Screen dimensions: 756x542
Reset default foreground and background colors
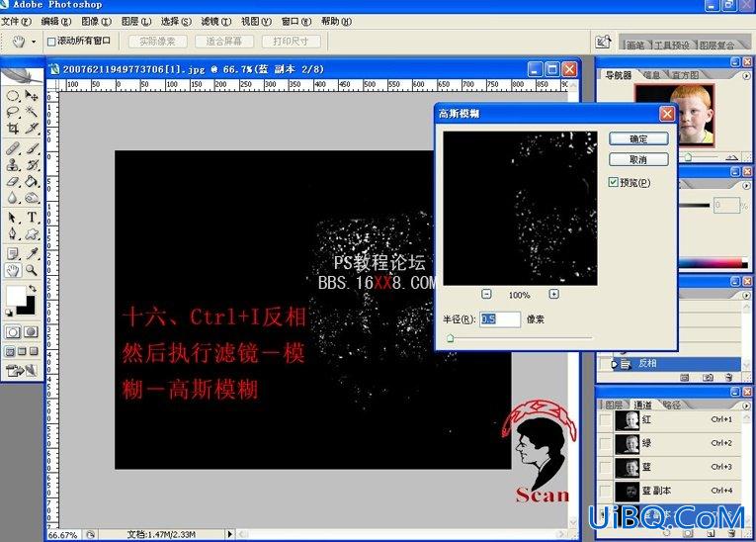tap(9, 313)
